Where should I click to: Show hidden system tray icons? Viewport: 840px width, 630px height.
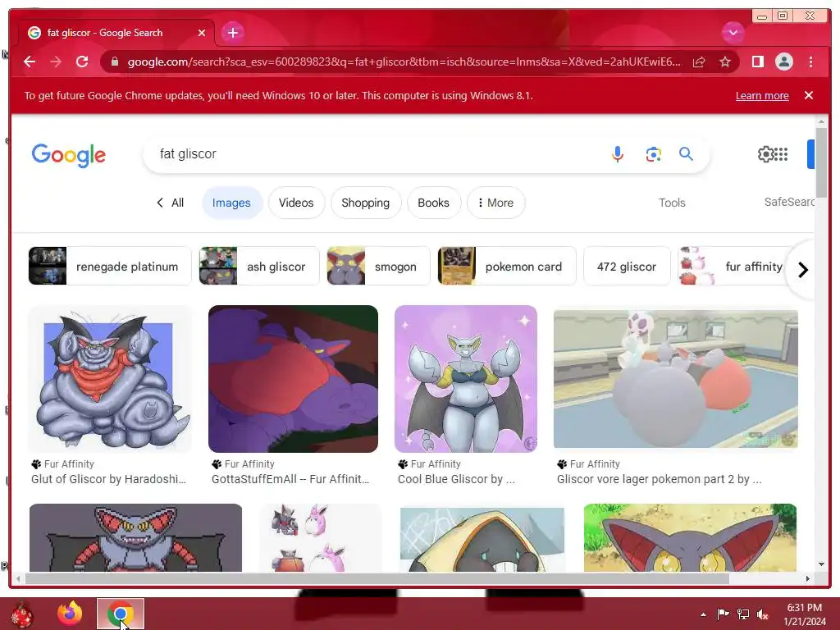coord(703,614)
